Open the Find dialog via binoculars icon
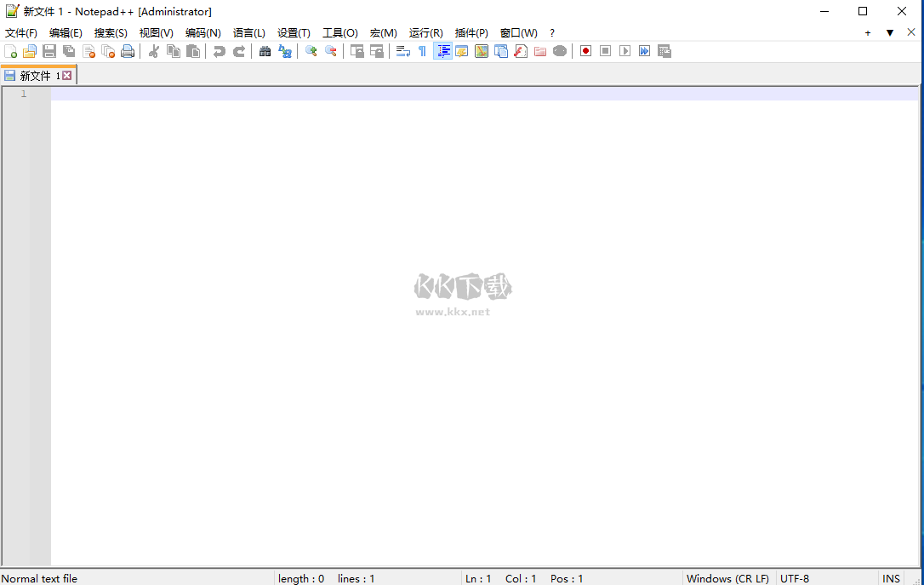The width and height of the screenshot is (924, 585). coord(265,51)
